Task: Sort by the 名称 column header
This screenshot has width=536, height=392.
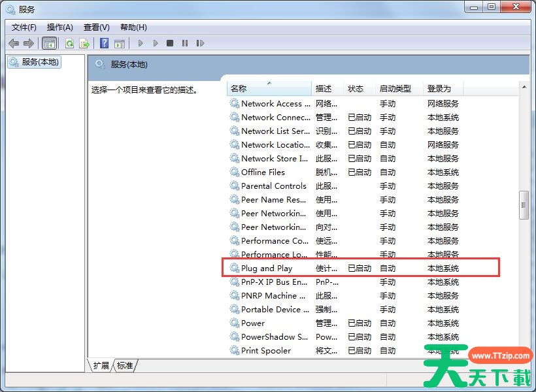Action: click(269, 88)
